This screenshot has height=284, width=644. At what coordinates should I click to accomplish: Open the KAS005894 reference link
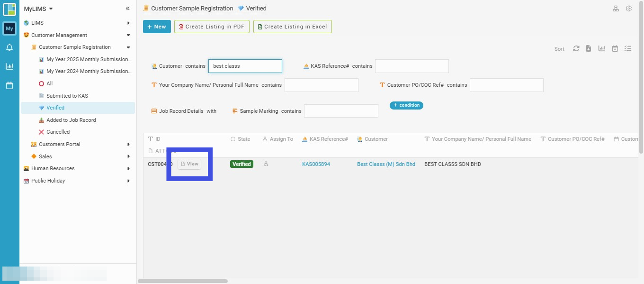tap(316, 164)
